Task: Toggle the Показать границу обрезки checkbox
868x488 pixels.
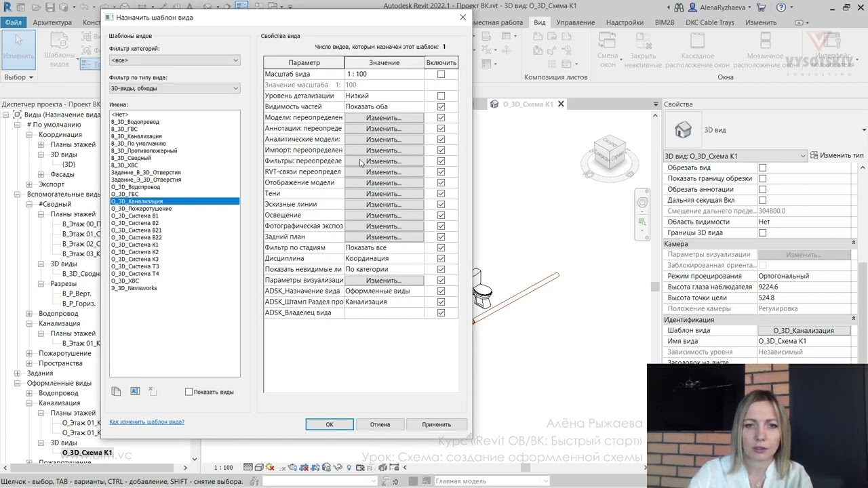Action: [762, 178]
